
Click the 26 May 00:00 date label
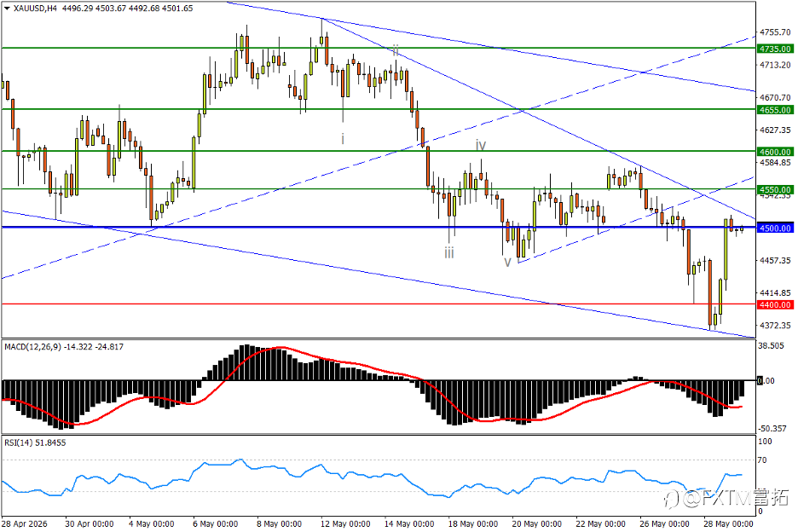click(664, 523)
